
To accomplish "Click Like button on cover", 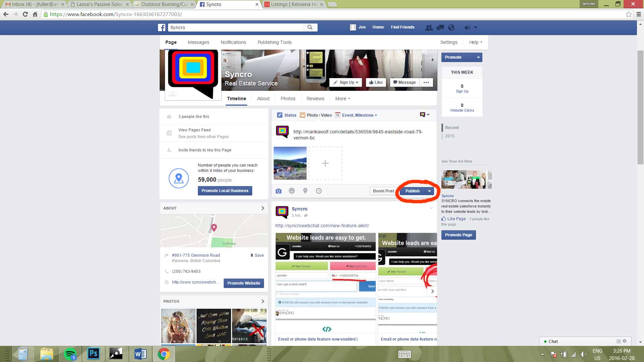I will [x=376, y=82].
